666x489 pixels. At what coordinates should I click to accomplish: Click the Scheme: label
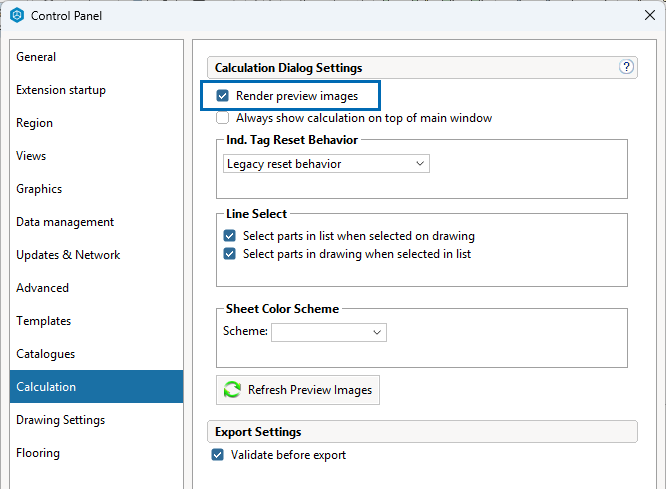click(246, 331)
